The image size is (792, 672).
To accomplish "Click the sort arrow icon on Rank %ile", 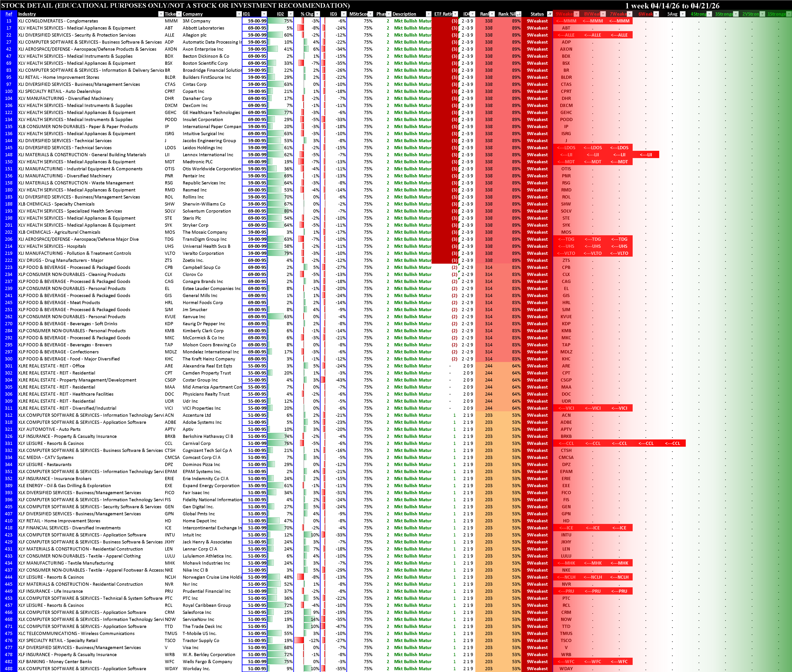I will [518, 14].
